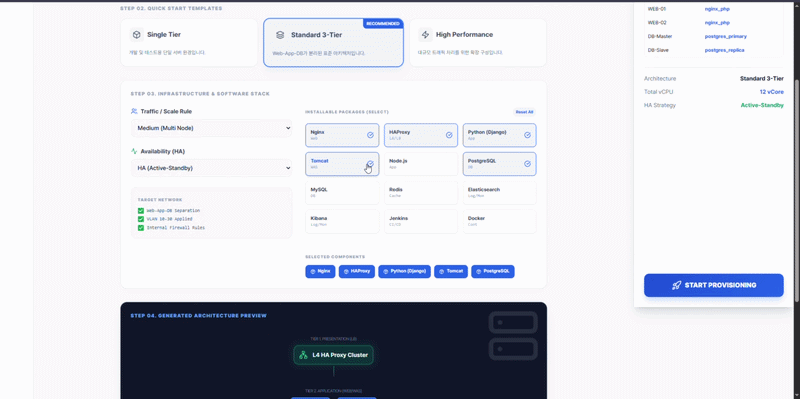Click the check icon on PostgreSQL card
This screenshot has height=399, width=800.
click(528, 164)
